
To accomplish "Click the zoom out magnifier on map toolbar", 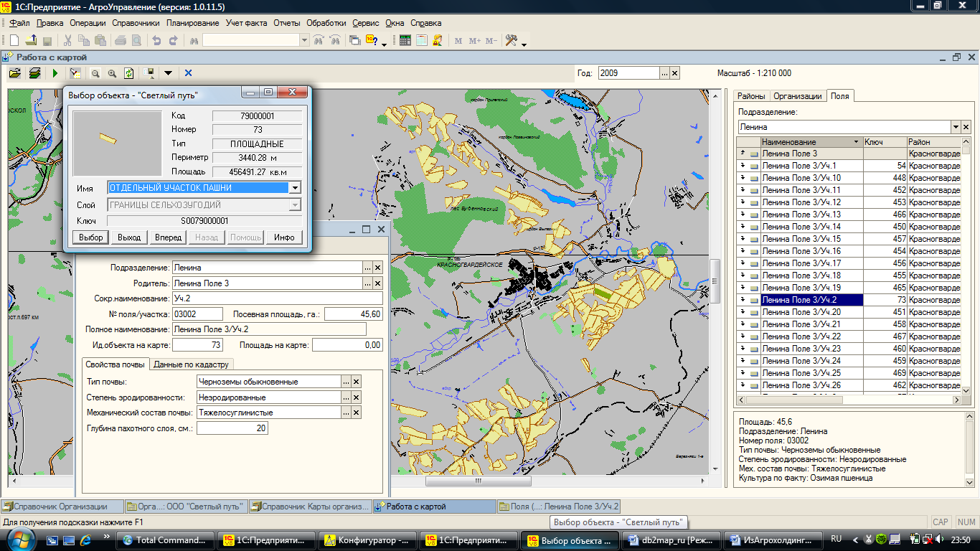I will pos(95,73).
